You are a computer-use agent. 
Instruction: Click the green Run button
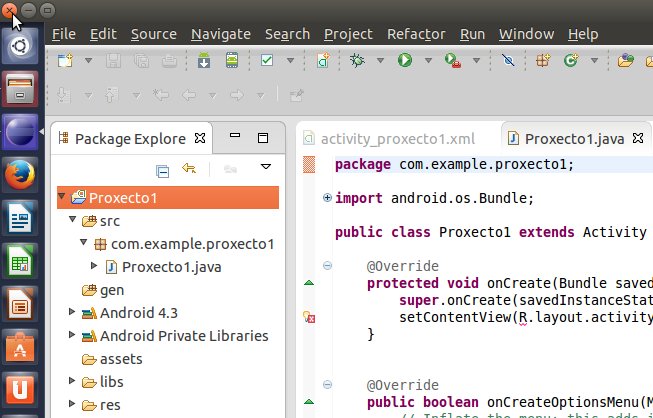pos(405,61)
